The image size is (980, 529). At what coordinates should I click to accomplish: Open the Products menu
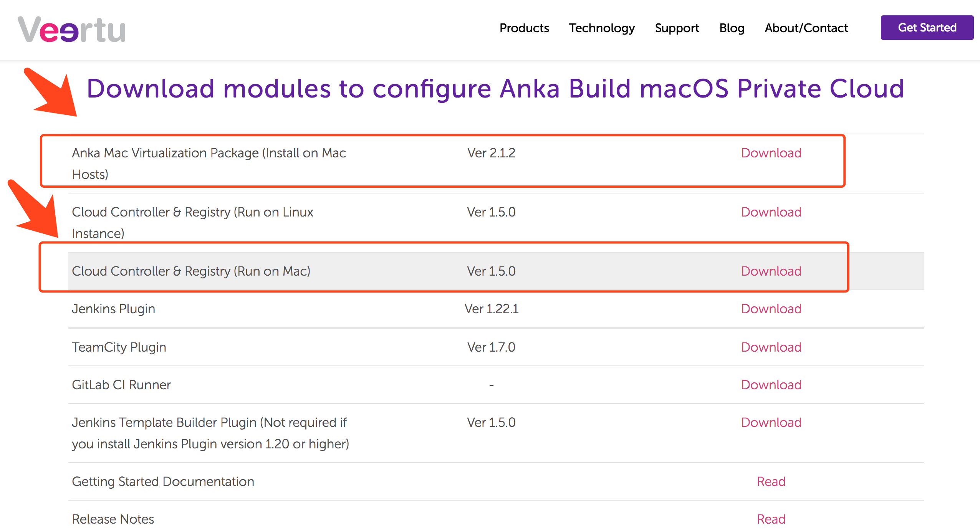tap(524, 28)
